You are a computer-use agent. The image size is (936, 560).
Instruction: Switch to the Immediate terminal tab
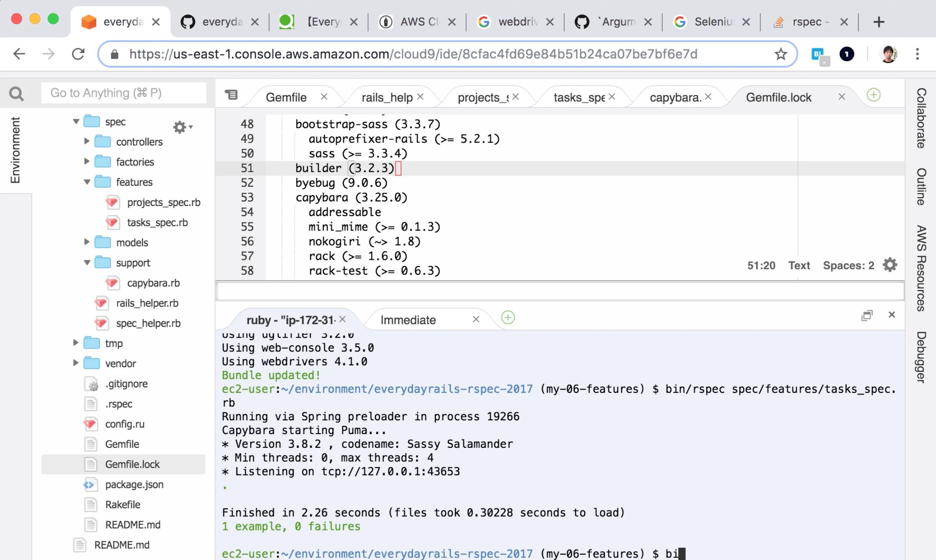point(408,320)
